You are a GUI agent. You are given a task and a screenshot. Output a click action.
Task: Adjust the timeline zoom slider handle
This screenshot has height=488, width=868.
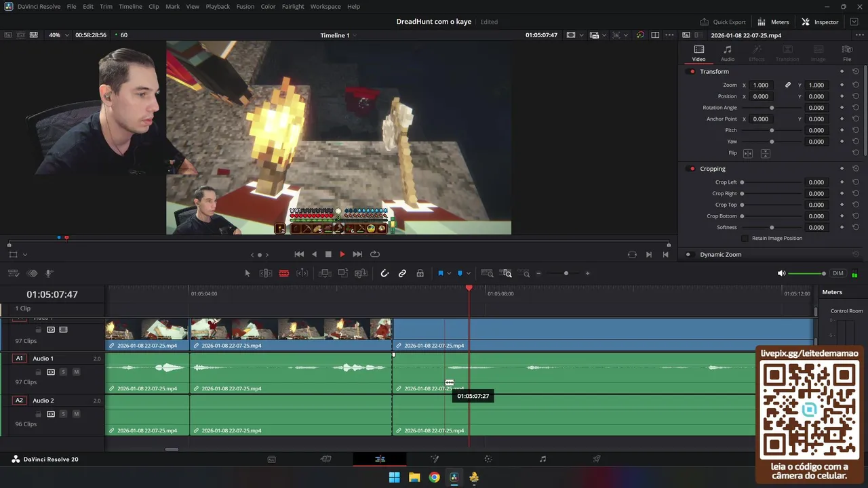[566, 273]
